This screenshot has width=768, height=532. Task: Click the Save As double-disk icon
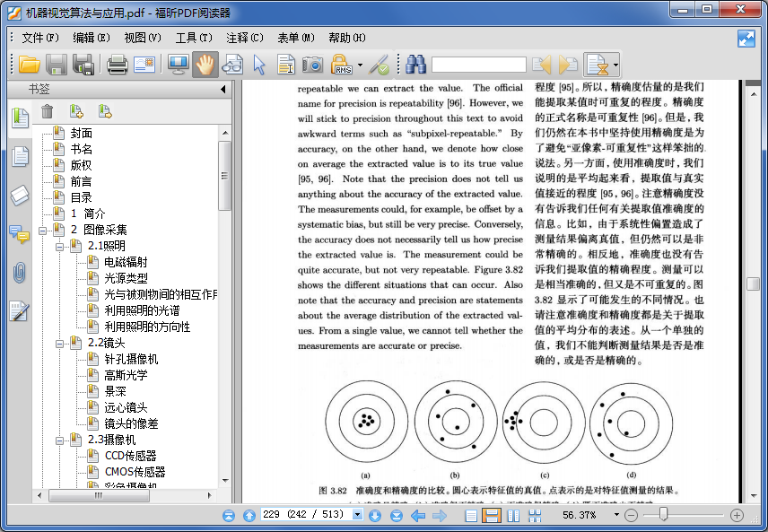[83, 65]
